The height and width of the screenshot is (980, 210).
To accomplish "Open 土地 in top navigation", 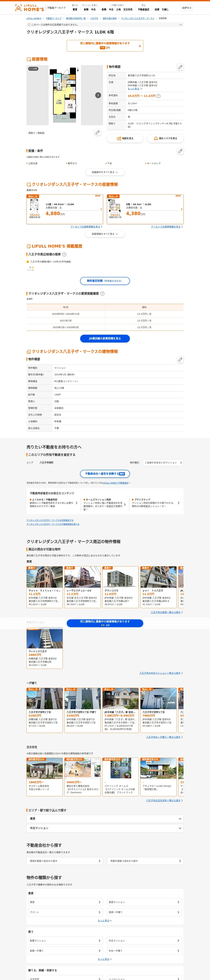I will click(118, 9).
